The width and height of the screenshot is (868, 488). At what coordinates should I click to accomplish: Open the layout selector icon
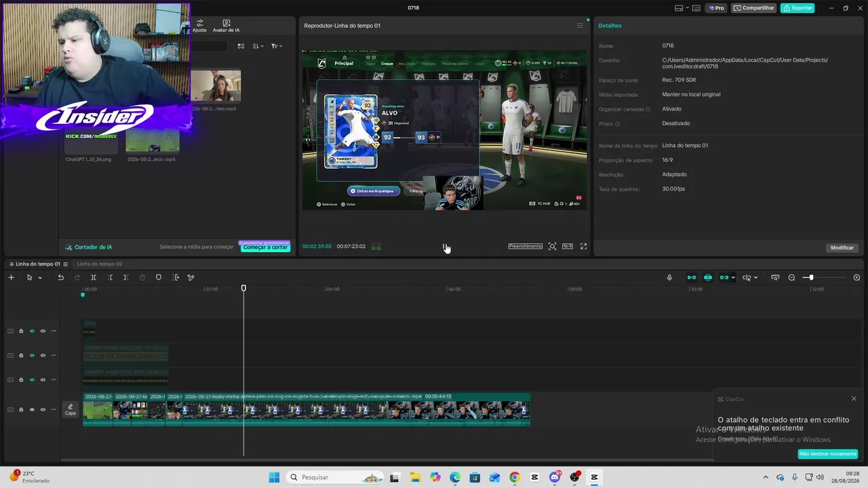point(679,8)
